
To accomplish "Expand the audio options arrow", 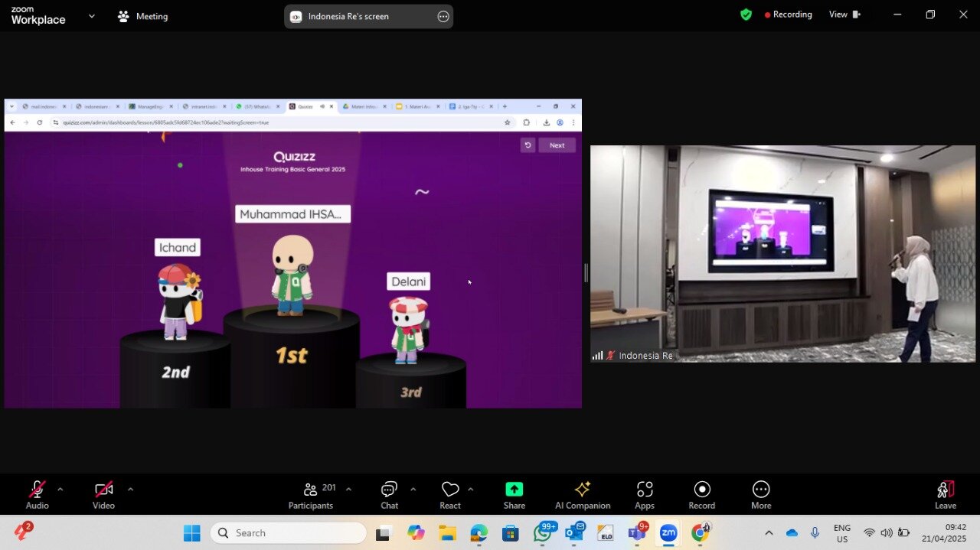I will (60, 489).
